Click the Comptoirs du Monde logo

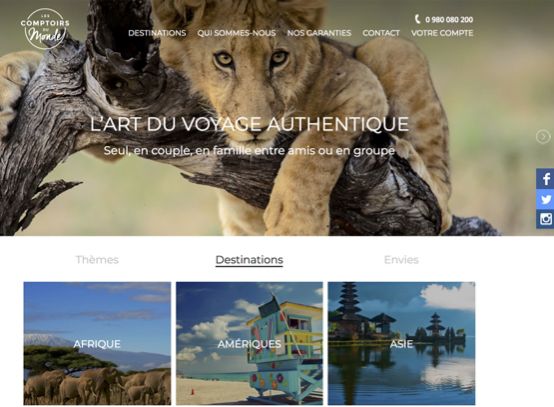[45, 29]
